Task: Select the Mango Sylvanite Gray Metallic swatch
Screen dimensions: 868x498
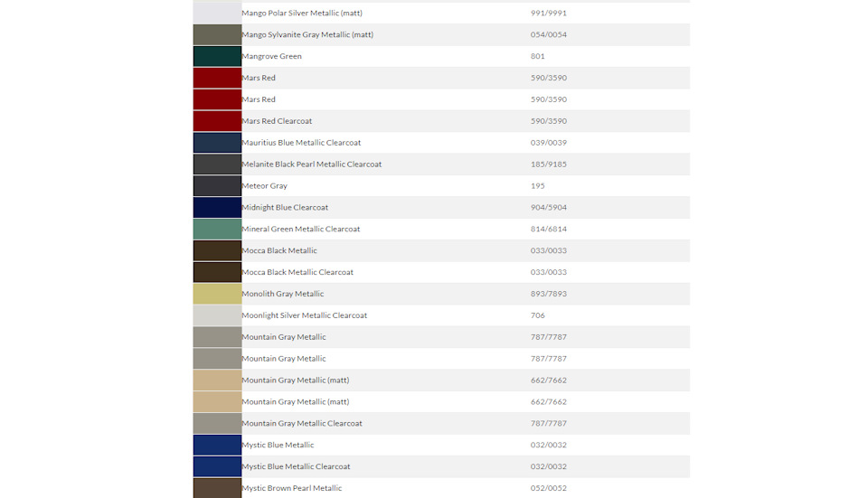Action: coord(217,34)
